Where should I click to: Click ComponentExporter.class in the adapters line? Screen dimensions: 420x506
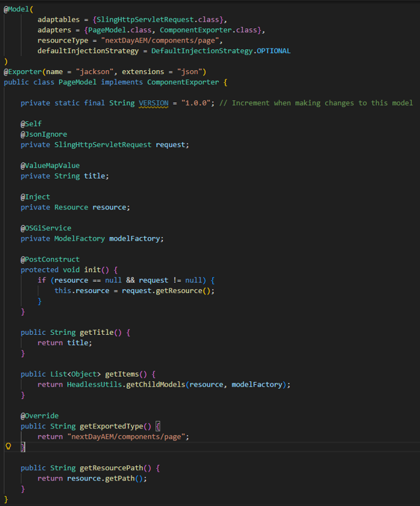[208, 30]
